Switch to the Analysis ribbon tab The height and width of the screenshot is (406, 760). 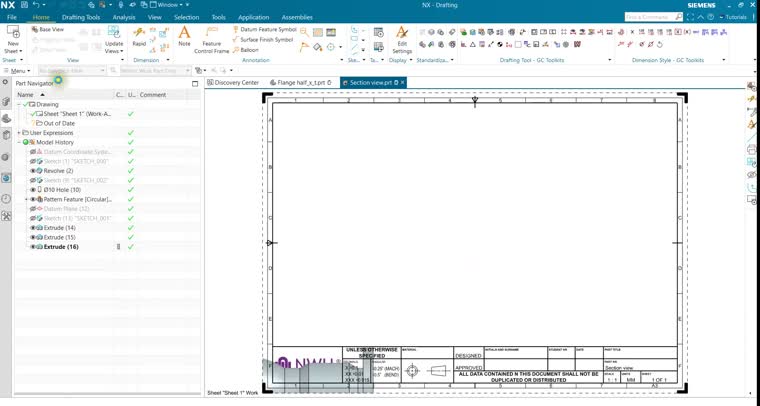tap(124, 17)
